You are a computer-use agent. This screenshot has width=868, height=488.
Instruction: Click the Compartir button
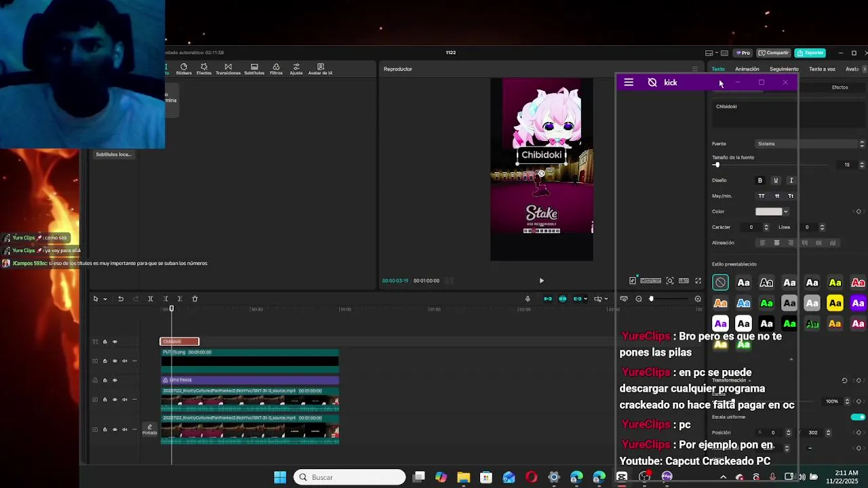click(x=774, y=53)
